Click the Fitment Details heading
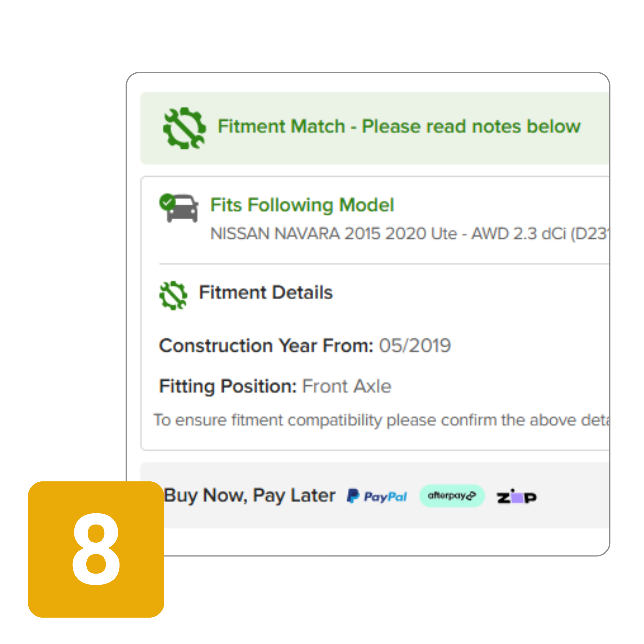Viewport: 644px width, 644px height. [x=266, y=293]
